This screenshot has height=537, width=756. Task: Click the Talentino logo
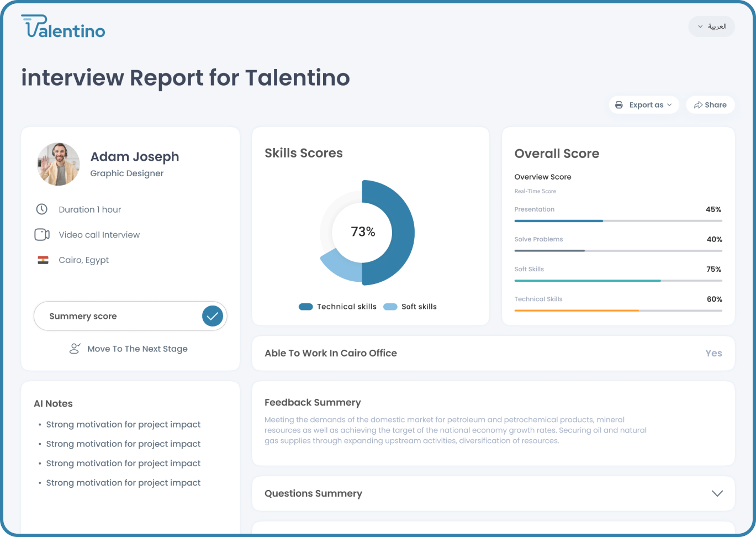pyautogui.click(x=63, y=27)
